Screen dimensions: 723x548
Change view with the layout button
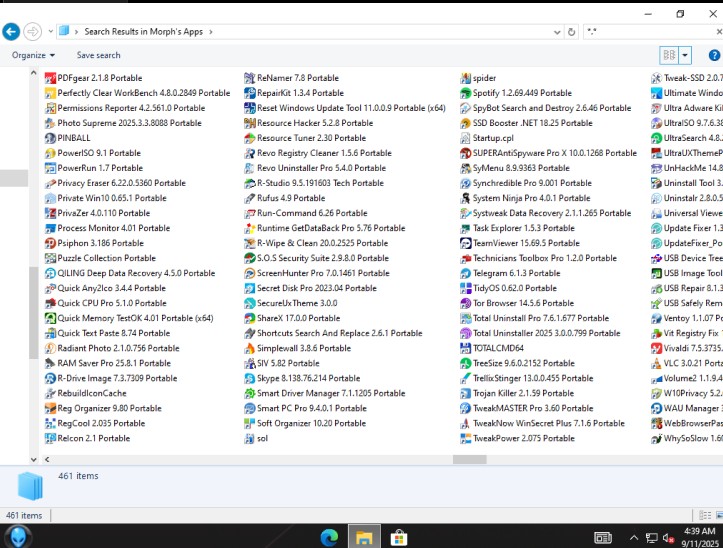pyautogui.click(x=670, y=55)
